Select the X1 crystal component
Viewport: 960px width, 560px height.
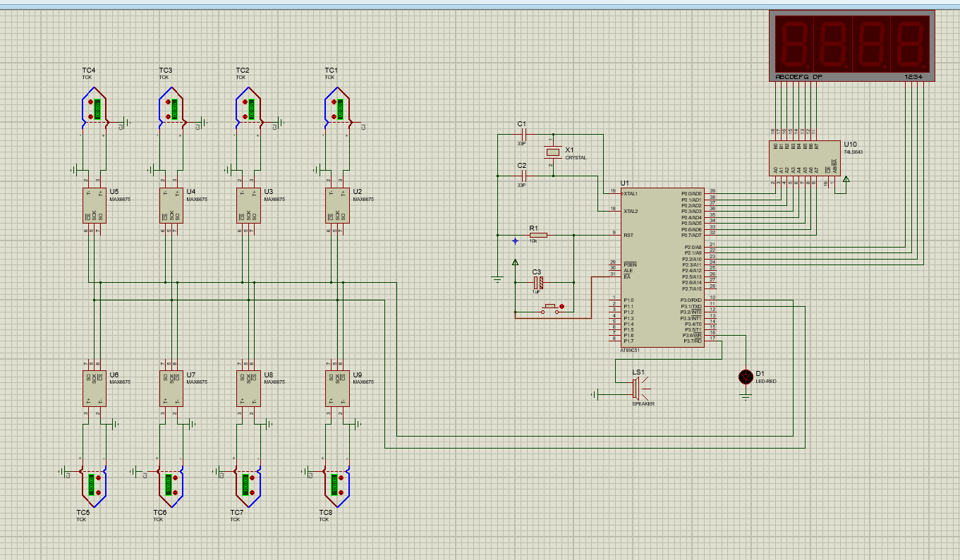(x=553, y=151)
